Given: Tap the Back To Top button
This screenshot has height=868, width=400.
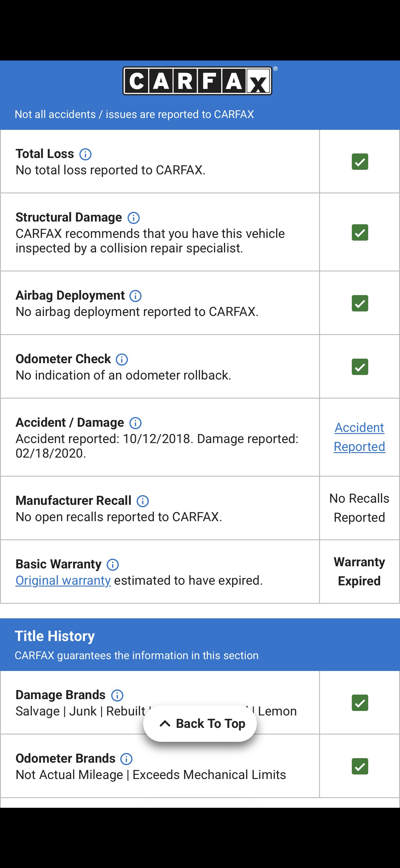Looking at the screenshot, I should [x=200, y=723].
